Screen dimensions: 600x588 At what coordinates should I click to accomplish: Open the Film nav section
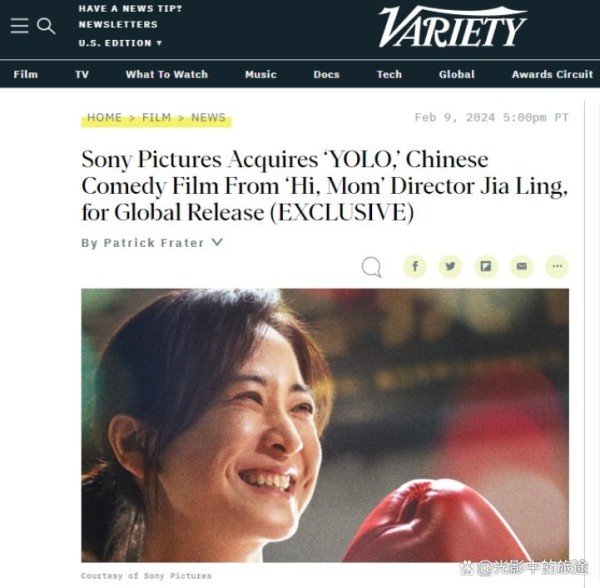[x=26, y=74]
